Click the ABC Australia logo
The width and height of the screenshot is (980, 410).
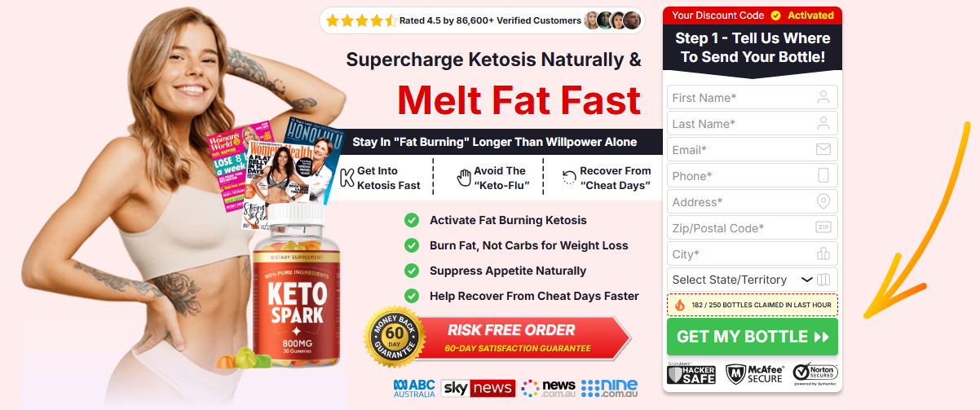pyautogui.click(x=414, y=388)
